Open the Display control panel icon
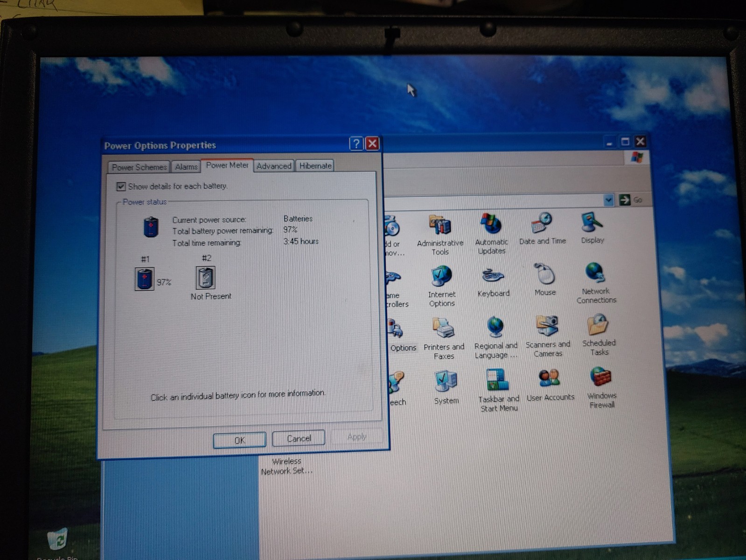Viewport: 746px width, 560px height. 593,222
